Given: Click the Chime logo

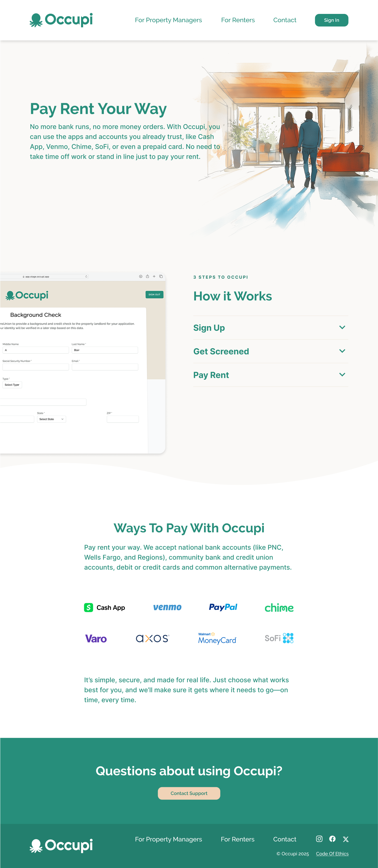Looking at the screenshot, I should click(279, 607).
